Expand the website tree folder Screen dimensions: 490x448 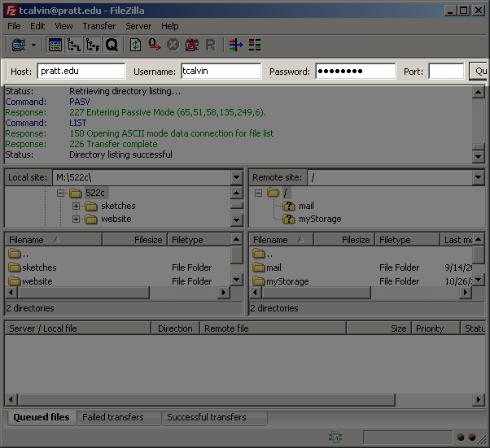pyautogui.click(x=76, y=220)
